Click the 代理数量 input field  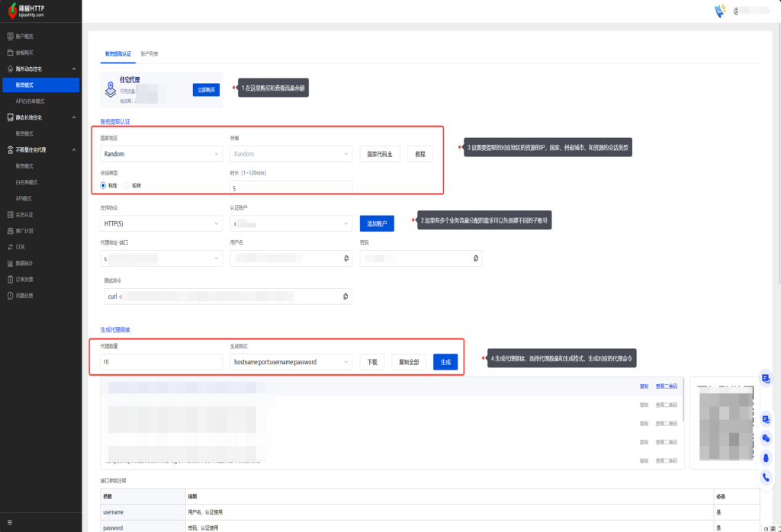161,362
